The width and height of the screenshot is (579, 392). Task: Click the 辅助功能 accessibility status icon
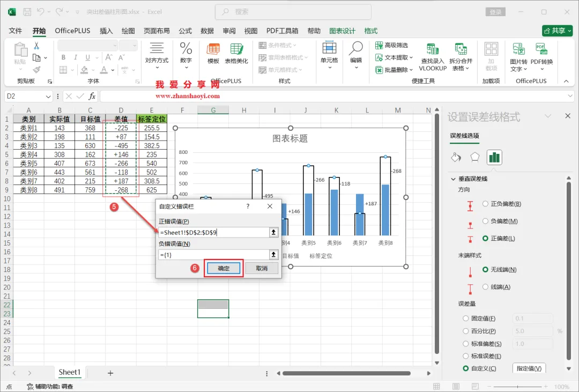click(x=30, y=387)
